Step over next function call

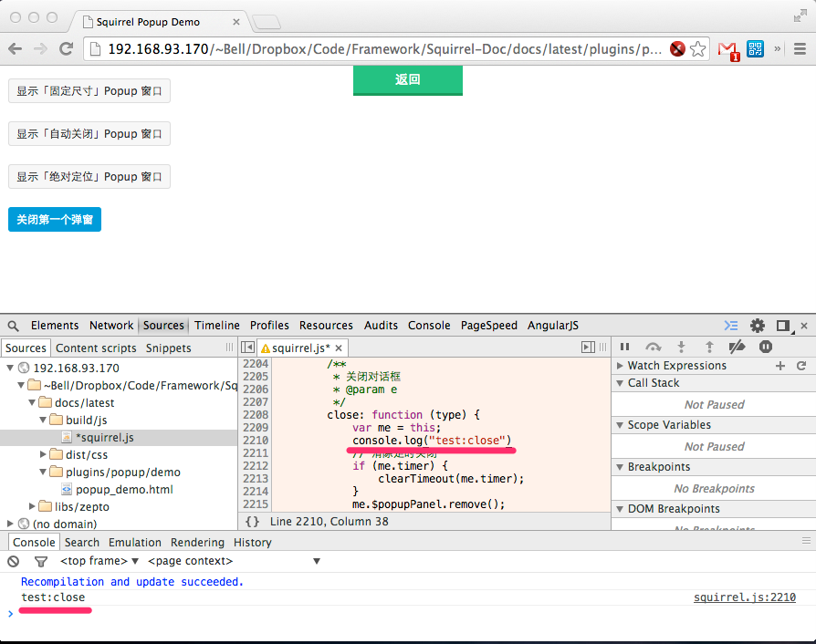coord(654,347)
